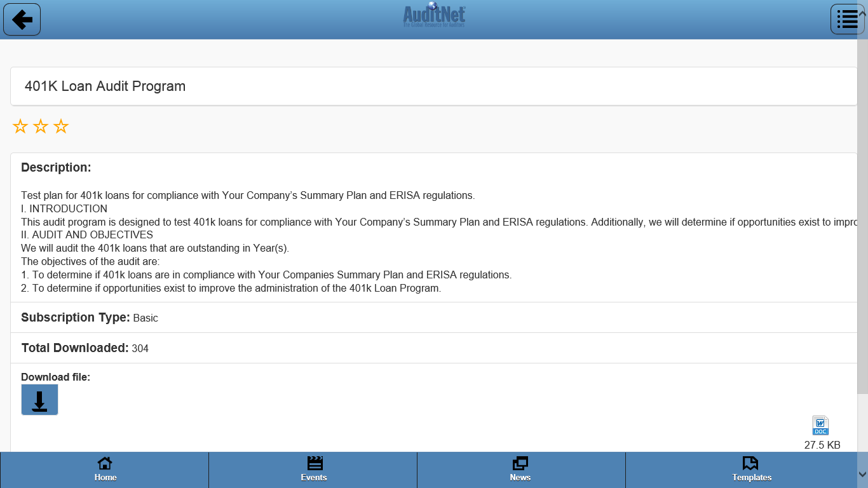Open the Word DOC file icon

820,425
